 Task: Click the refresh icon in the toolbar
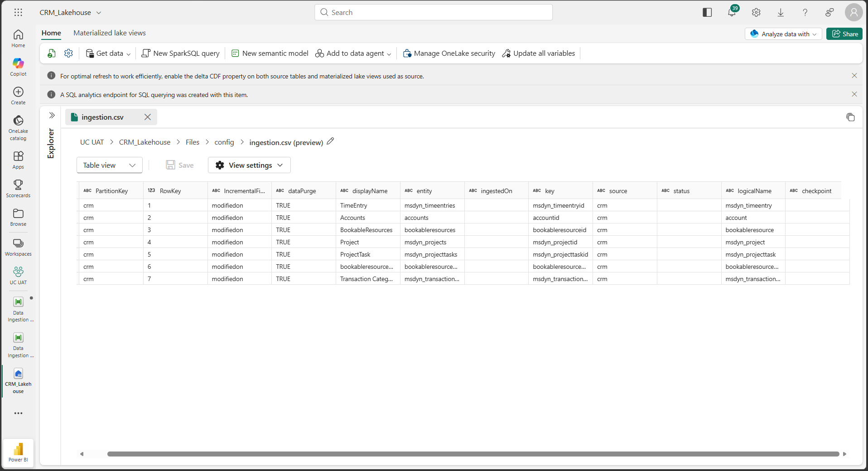click(52, 53)
